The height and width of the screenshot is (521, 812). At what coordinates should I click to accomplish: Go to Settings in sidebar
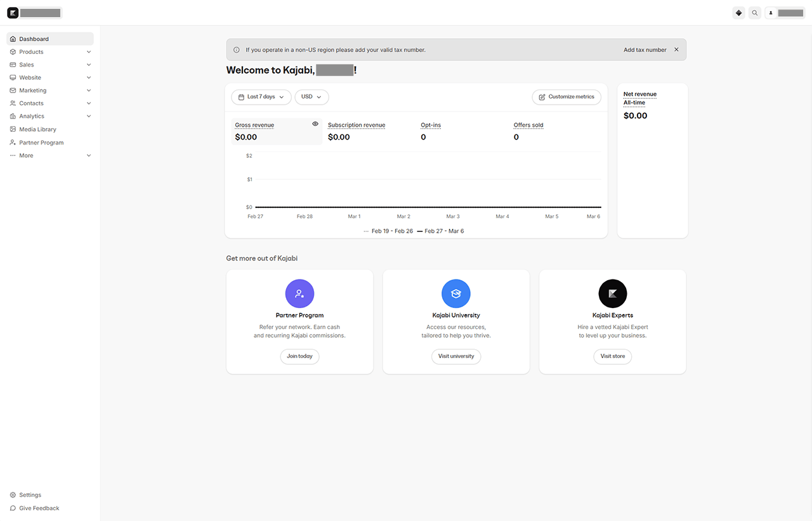tap(30, 495)
